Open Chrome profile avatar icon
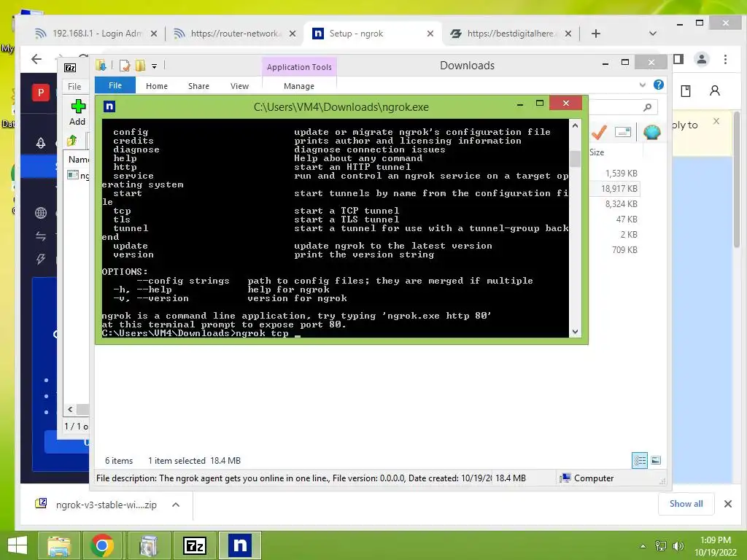This screenshot has height=560, width=747. (701, 59)
